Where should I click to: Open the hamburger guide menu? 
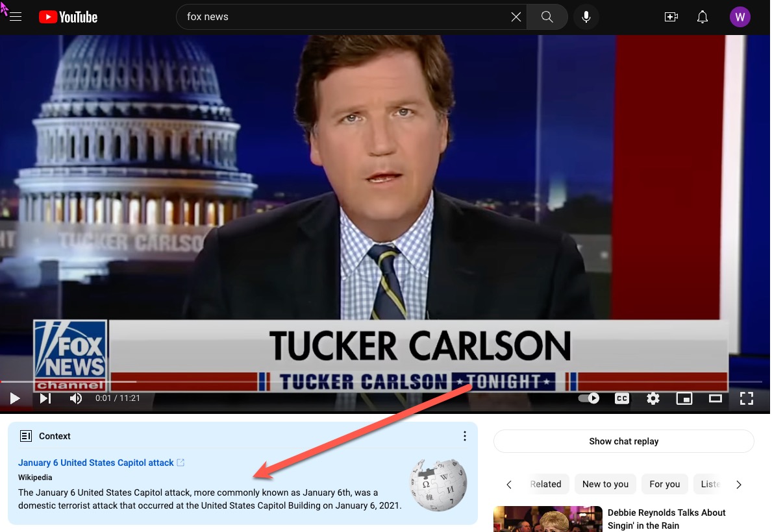16,17
